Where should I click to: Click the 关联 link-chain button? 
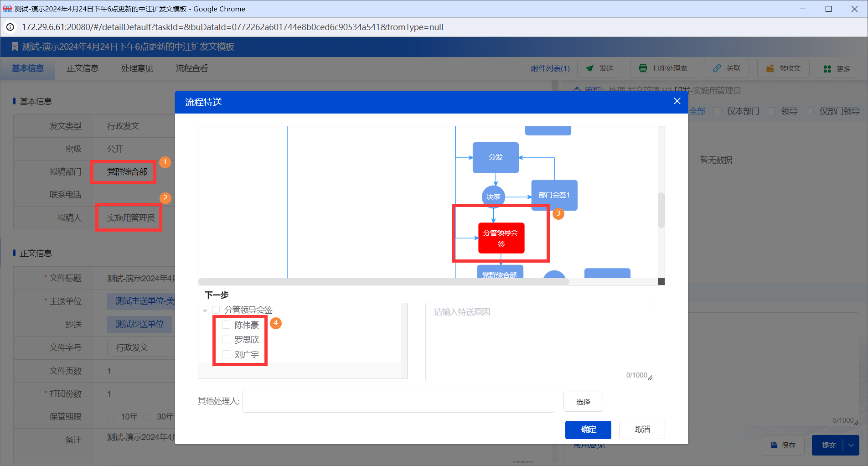coord(727,68)
